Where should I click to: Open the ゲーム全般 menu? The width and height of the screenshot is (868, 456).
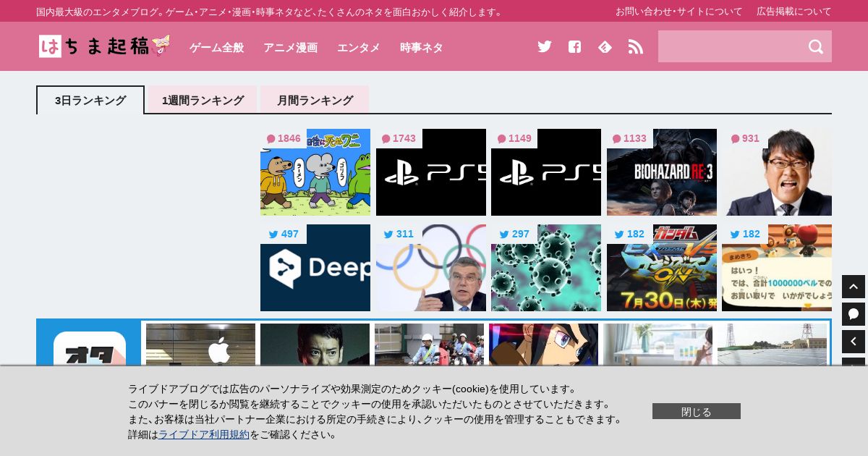tap(216, 47)
